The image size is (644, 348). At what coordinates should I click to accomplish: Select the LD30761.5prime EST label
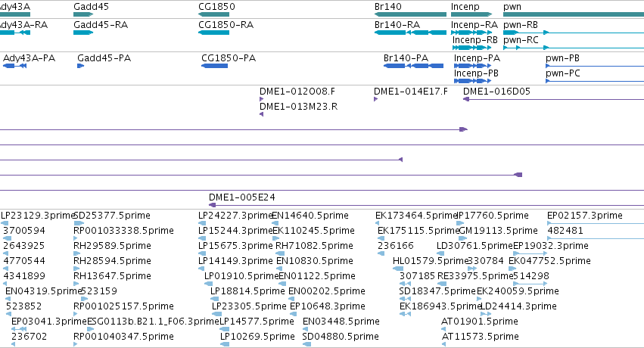pyautogui.click(x=474, y=246)
